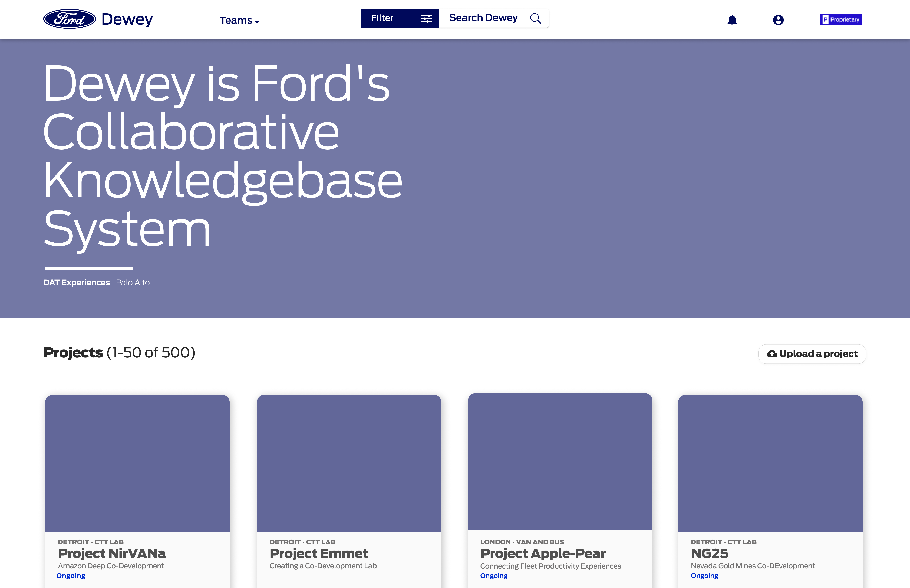
Task: Click 'Creating a Co-Development Lab' description
Action: tap(323, 566)
